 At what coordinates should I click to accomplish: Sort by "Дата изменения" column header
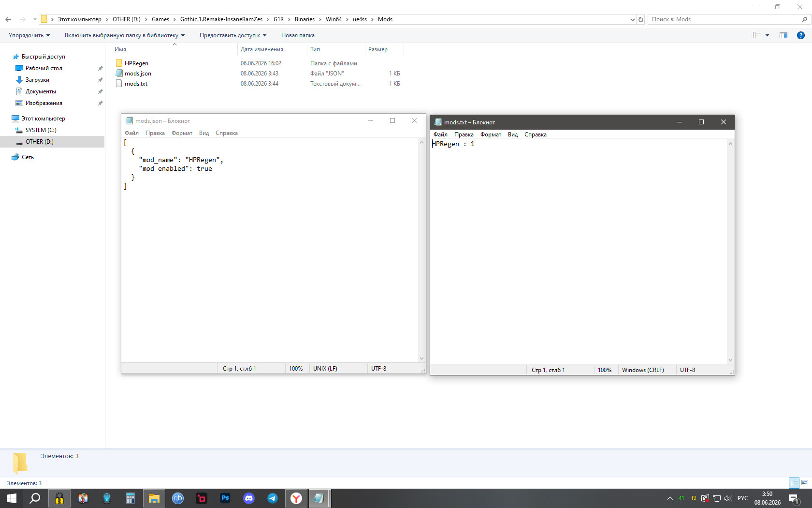pos(272,49)
